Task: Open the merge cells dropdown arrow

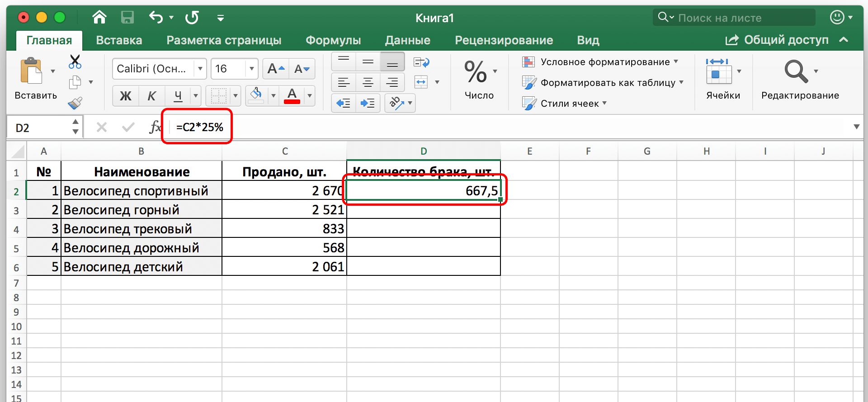Action: [x=437, y=82]
